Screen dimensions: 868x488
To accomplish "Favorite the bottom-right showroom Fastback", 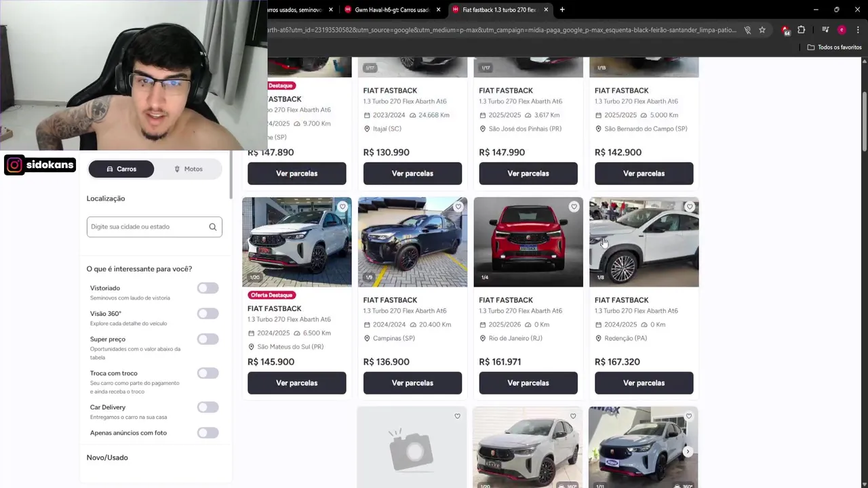I will pyautogui.click(x=688, y=416).
